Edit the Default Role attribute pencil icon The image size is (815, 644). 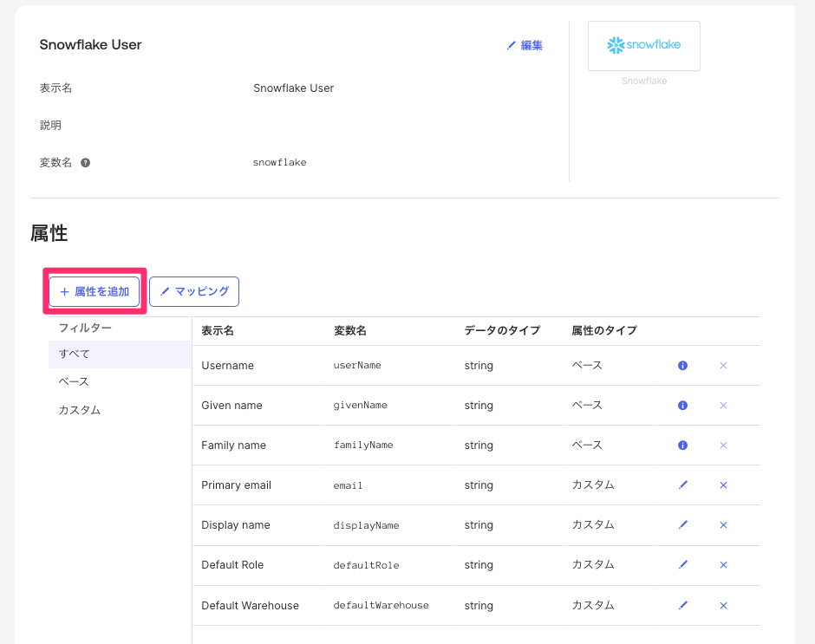pyautogui.click(x=682, y=565)
